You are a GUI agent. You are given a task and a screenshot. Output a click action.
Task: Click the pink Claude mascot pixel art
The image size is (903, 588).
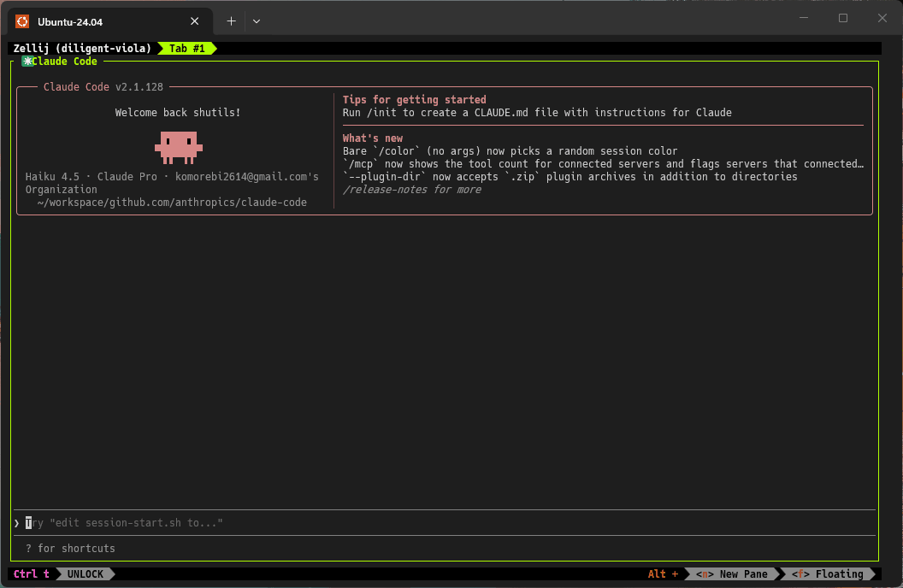pos(179,147)
